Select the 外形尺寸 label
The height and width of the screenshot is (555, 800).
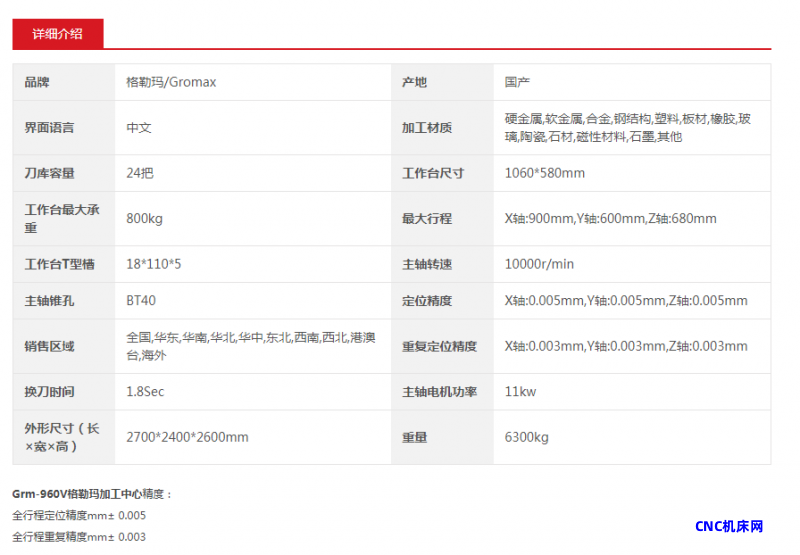(x=62, y=437)
